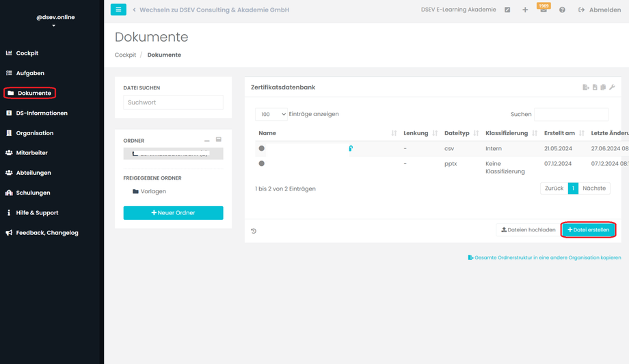Click the Datei erstellen button
Viewport: 629px width, 364px height.
(x=588, y=230)
